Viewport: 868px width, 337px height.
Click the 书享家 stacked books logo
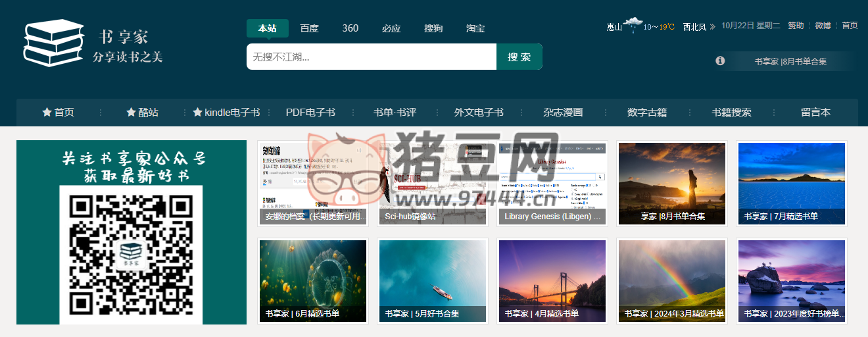pyautogui.click(x=54, y=43)
